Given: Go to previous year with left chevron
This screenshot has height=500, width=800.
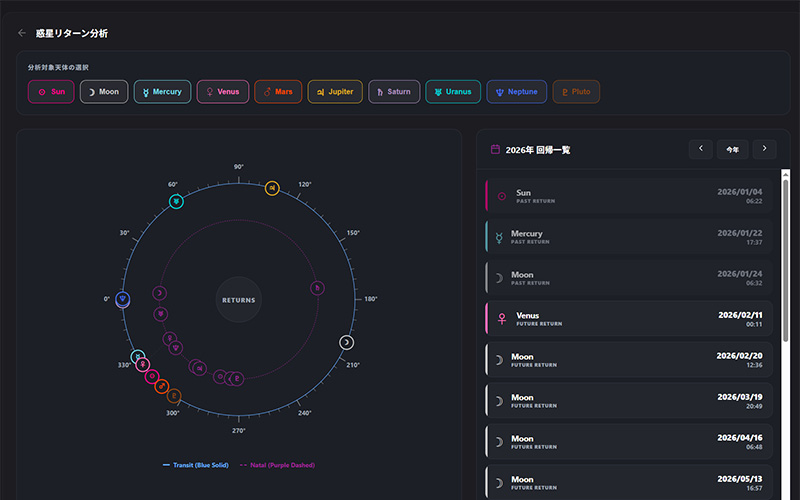Looking at the screenshot, I should pyautogui.click(x=701, y=149).
